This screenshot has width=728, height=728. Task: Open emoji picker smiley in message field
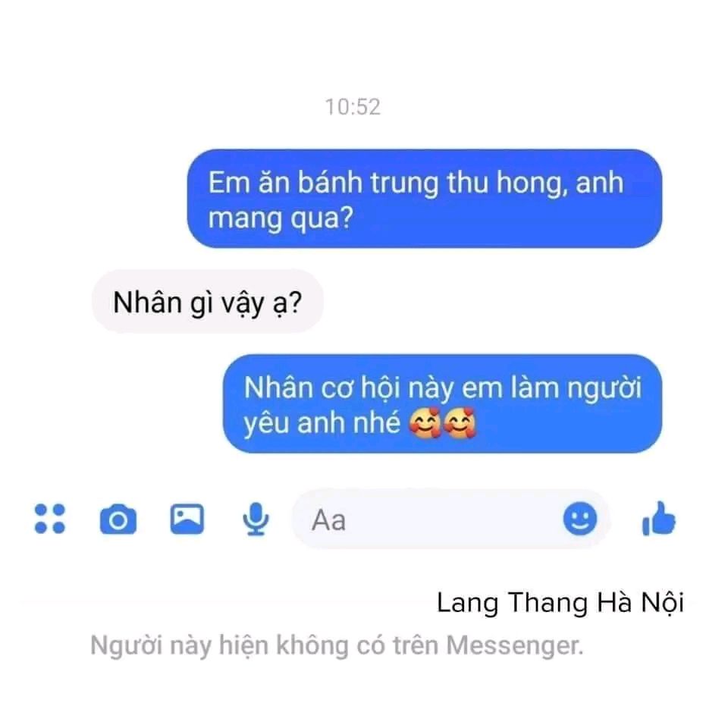click(x=580, y=519)
